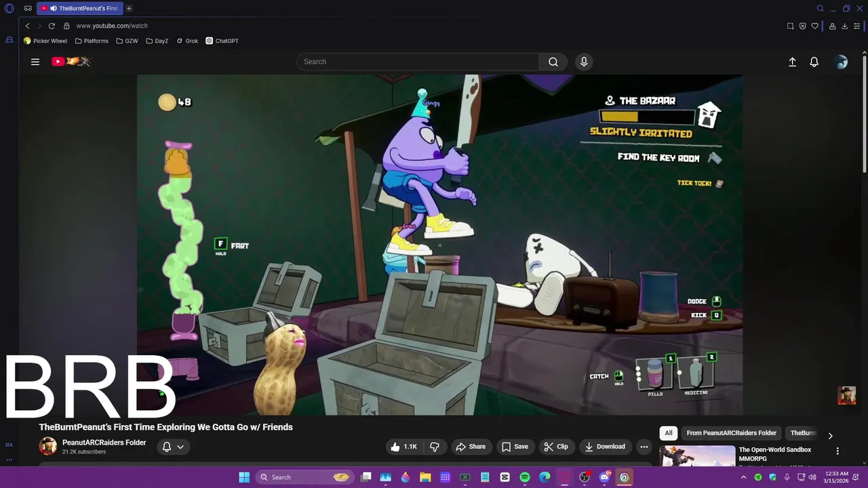The width and height of the screenshot is (868, 488).
Task: Open PeanutARCRaiders Folder channel avatar
Action: coord(47,446)
